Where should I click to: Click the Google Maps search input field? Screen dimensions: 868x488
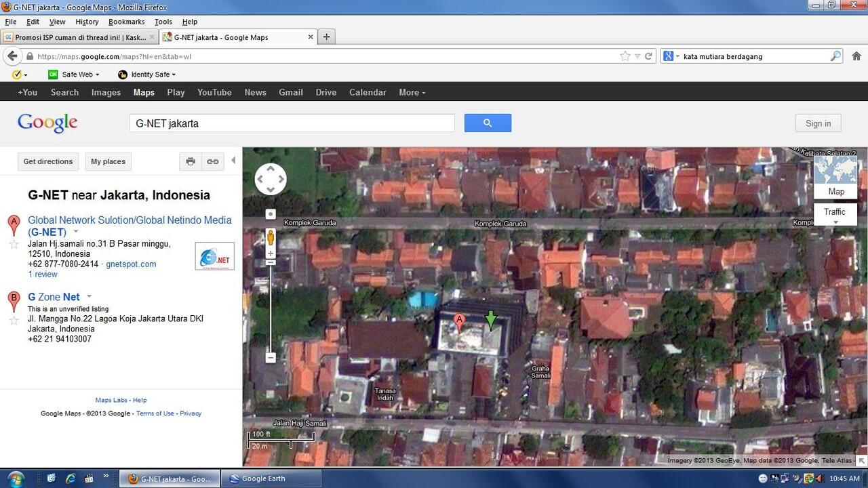coord(292,123)
